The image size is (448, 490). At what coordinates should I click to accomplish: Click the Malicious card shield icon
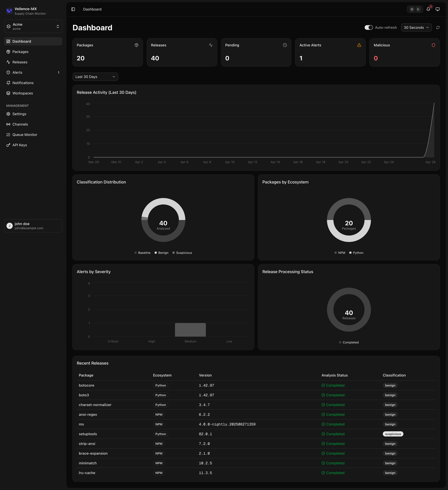(433, 45)
